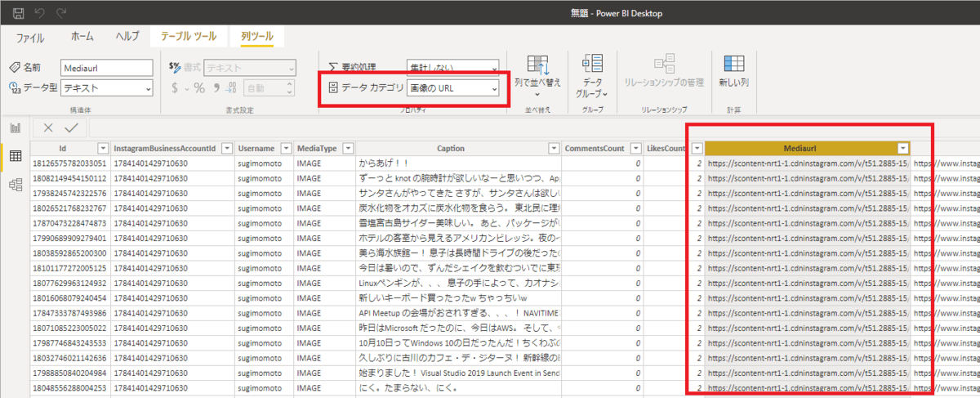This screenshot has width=980, height=398.
Task: Switch to Data view in sidebar
Action: pos(14,156)
